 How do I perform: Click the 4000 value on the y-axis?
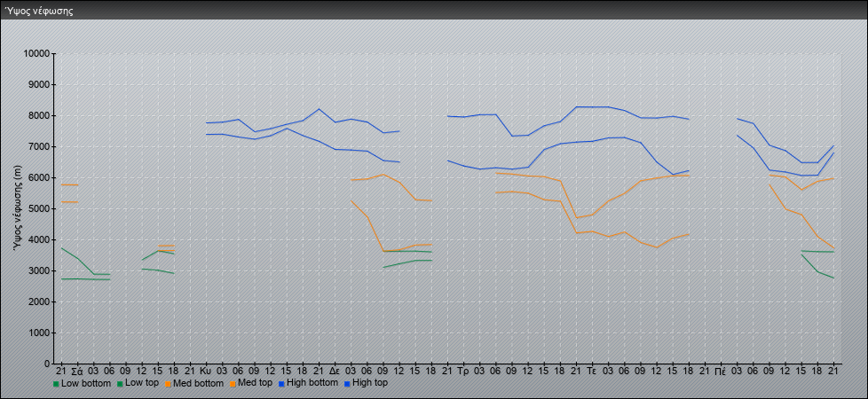point(39,239)
